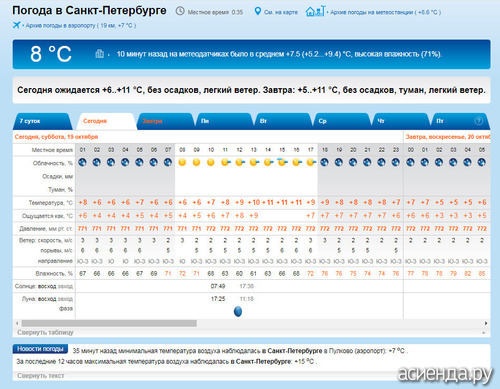Open the 'Ср' forecast tab
The width and height of the screenshot is (500, 389).
point(342,121)
